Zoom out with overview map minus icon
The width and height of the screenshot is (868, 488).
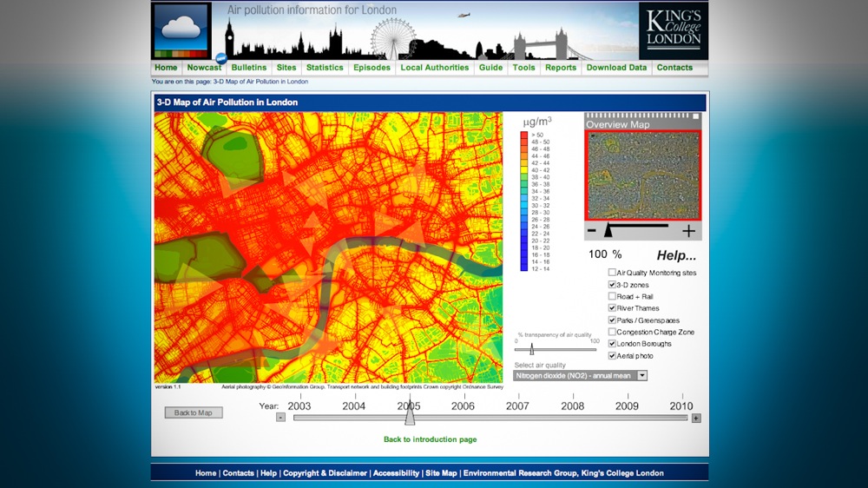coord(592,231)
